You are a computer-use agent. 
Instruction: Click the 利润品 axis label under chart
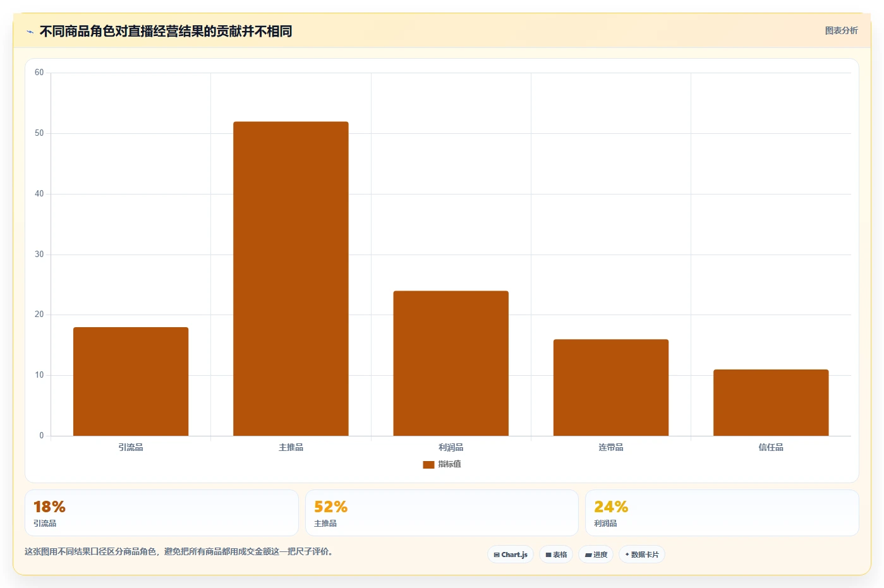(x=451, y=447)
